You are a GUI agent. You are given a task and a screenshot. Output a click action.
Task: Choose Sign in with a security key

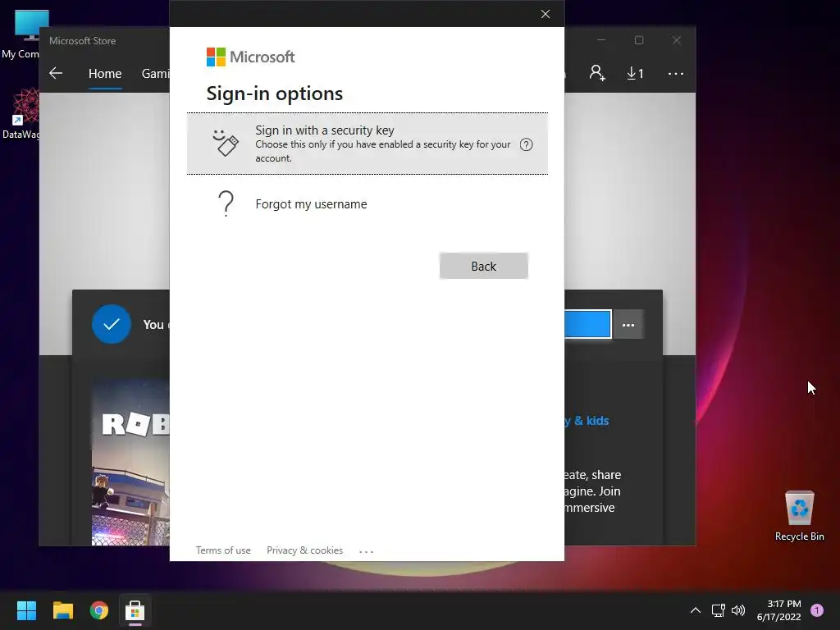click(x=367, y=144)
